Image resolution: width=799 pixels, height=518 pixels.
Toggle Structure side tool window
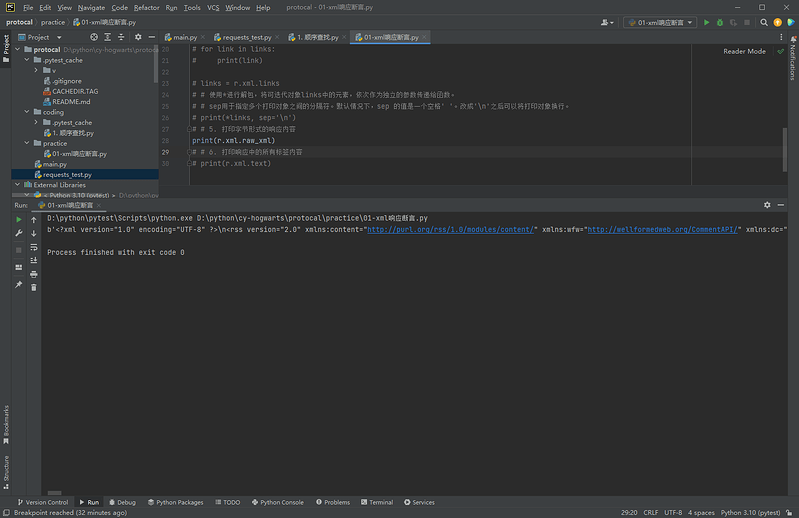pyautogui.click(x=6, y=473)
